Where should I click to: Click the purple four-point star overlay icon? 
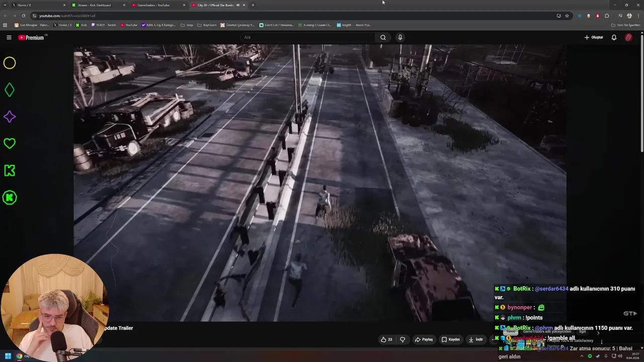pyautogui.click(x=10, y=117)
